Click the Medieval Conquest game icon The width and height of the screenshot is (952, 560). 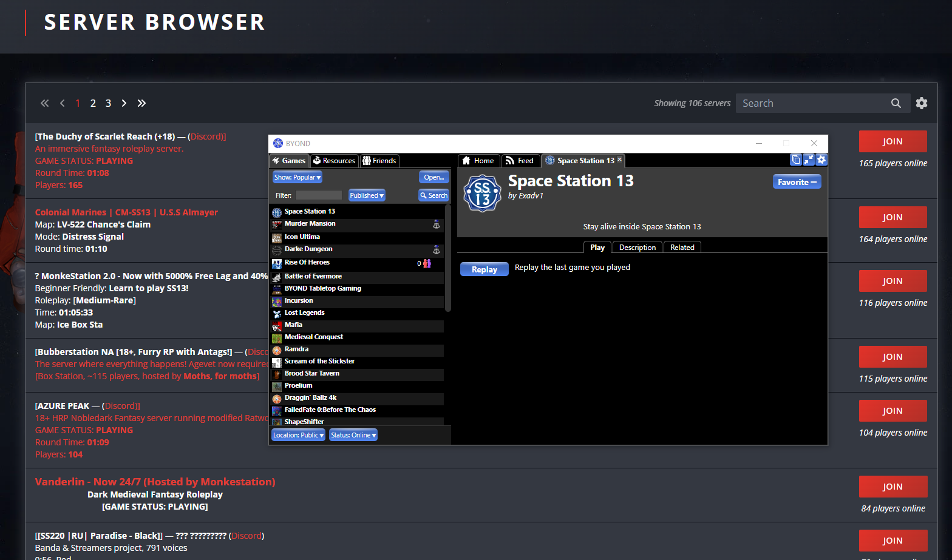pos(277,337)
